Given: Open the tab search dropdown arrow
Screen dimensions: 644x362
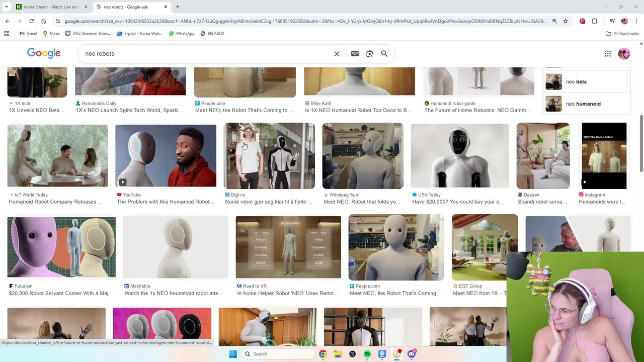Looking at the screenshot, I should (7, 7).
